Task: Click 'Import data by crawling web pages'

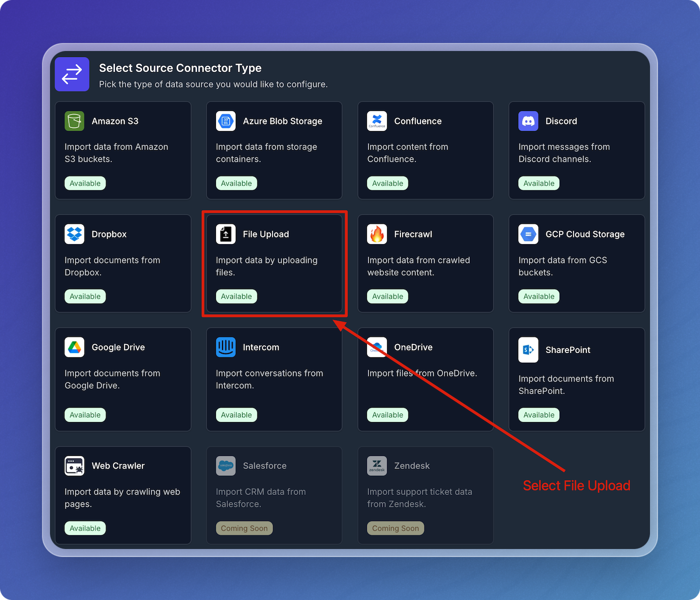Action: click(122, 498)
